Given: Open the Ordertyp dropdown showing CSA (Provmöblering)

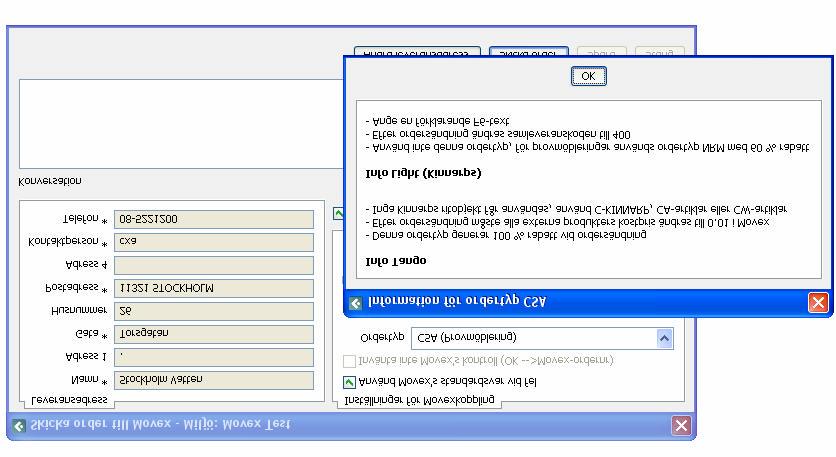Looking at the screenshot, I should coord(664,338).
